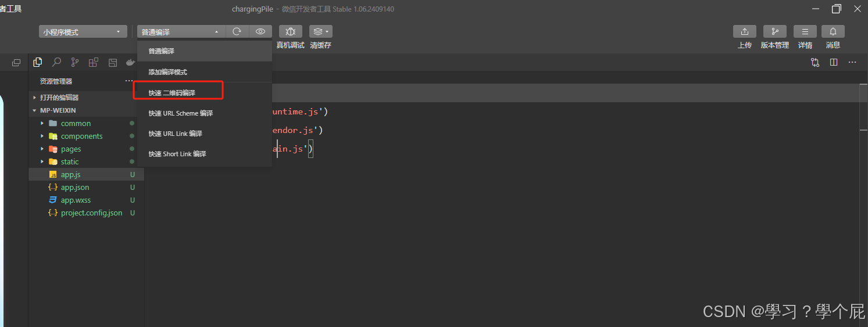Open 资源管理器 more options ellipsis
This screenshot has width=868, height=327.
click(129, 81)
